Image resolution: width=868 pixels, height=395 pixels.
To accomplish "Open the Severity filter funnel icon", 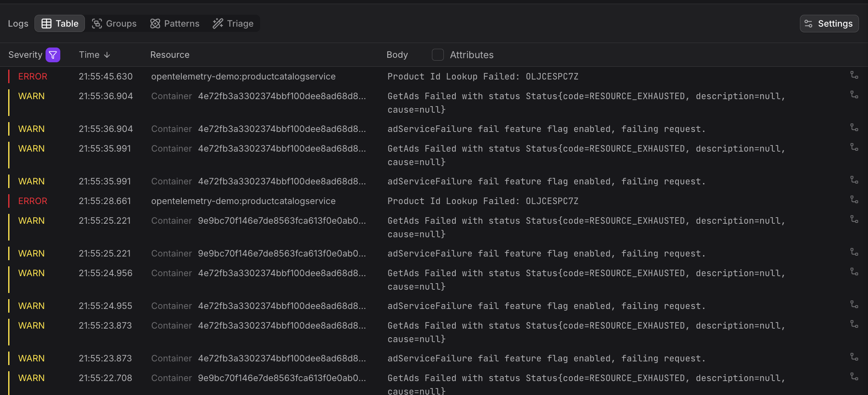I will coord(53,54).
